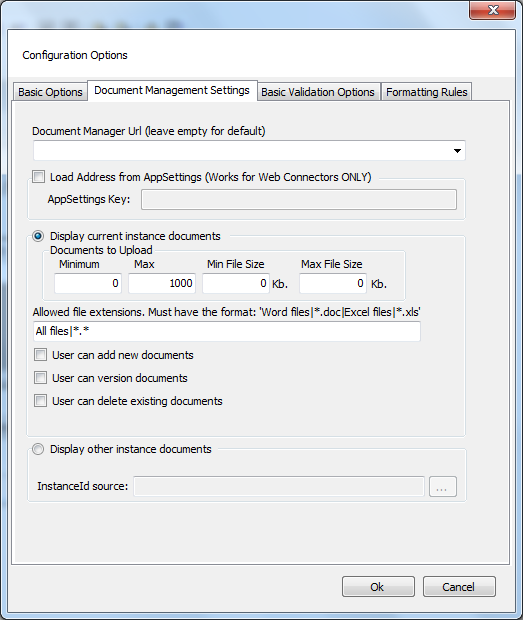Focus the Max documents field showing 1000

pos(162,283)
